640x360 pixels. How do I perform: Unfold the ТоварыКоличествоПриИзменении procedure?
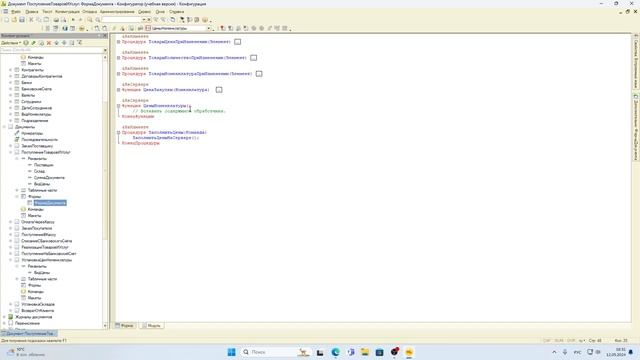click(x=118, y=58)
